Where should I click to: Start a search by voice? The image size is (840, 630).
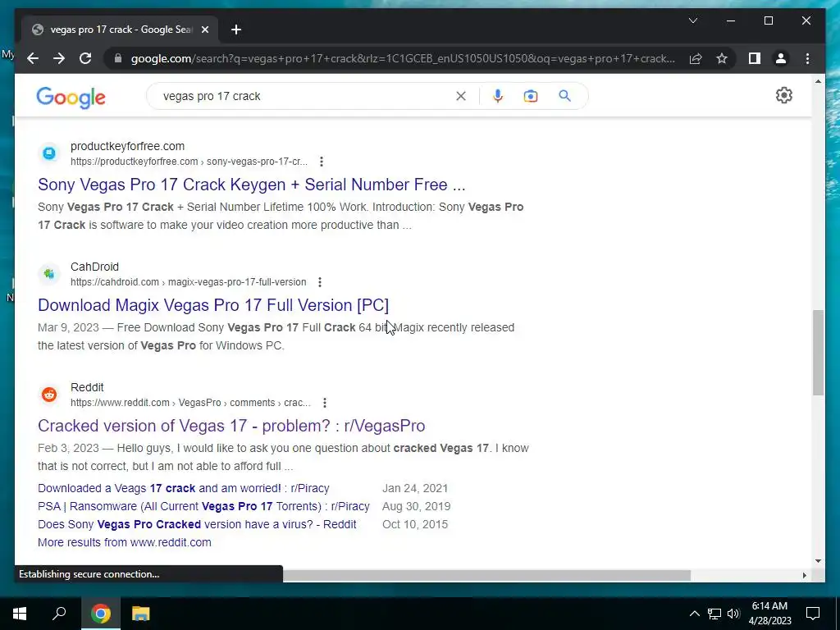(498, 96)
